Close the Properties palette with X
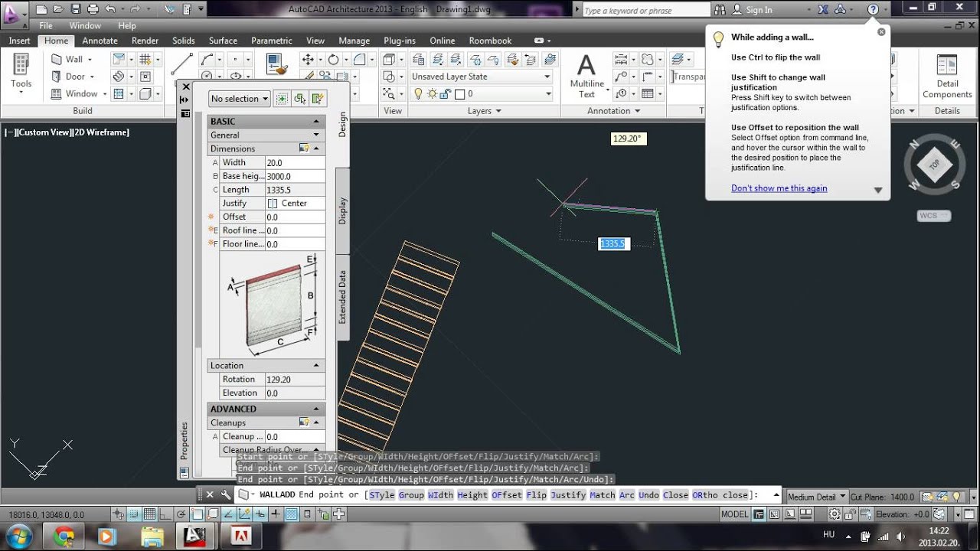This screenshot has height=551, width=980. click(185, 86)
